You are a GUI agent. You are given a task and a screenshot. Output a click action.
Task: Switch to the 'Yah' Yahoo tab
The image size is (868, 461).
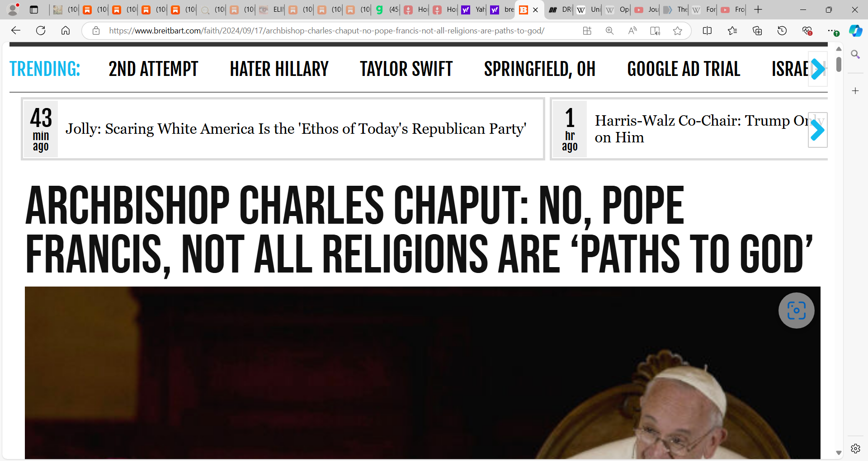coord(473,9)
